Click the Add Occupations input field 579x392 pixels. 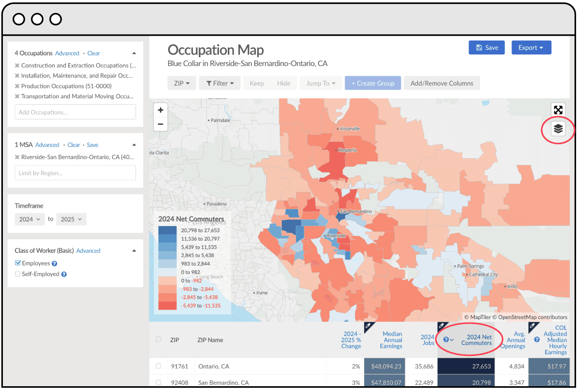[75, 112]
